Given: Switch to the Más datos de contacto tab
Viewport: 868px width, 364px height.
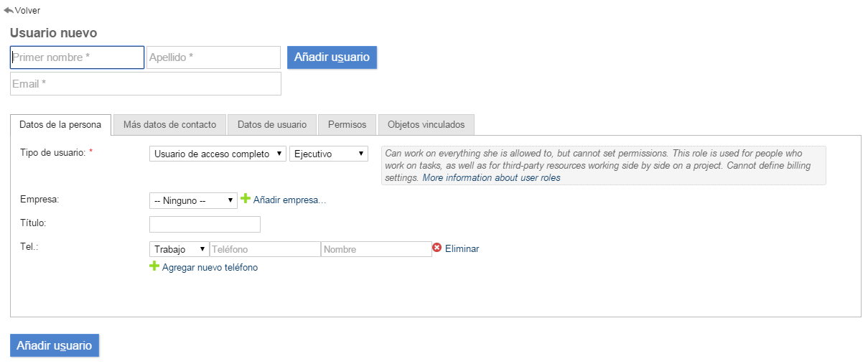Looking at the screenshot, I should pyautogui.click(x=169, y=124).
